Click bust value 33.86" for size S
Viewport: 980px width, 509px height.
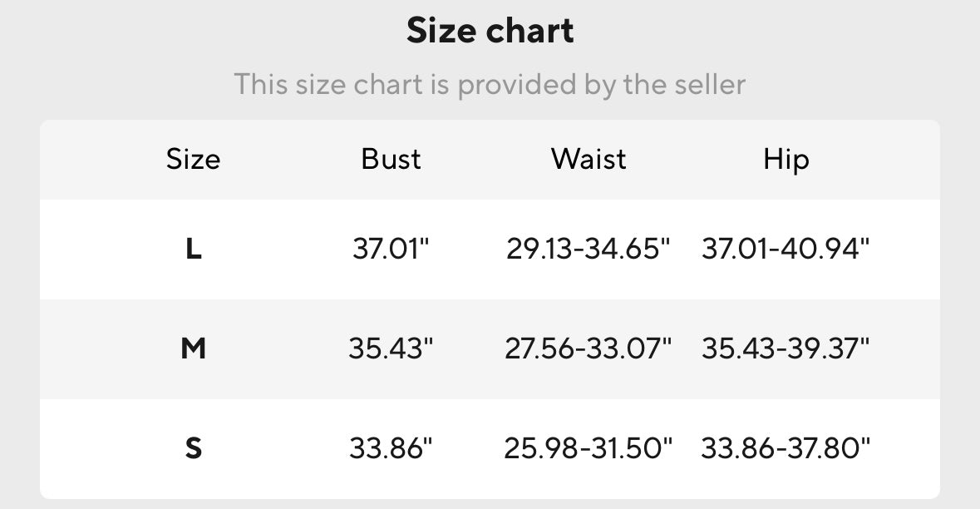click(391, 449)
